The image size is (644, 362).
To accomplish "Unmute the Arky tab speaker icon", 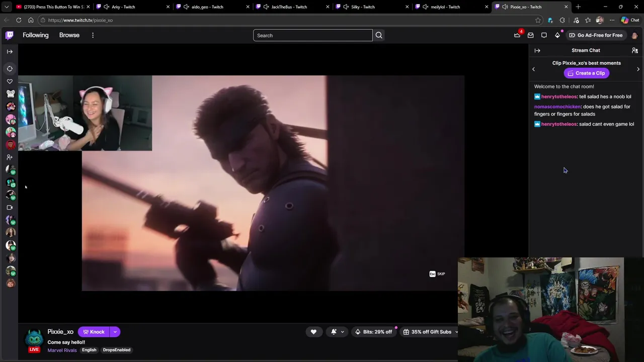I will click(x=107, y=7).
